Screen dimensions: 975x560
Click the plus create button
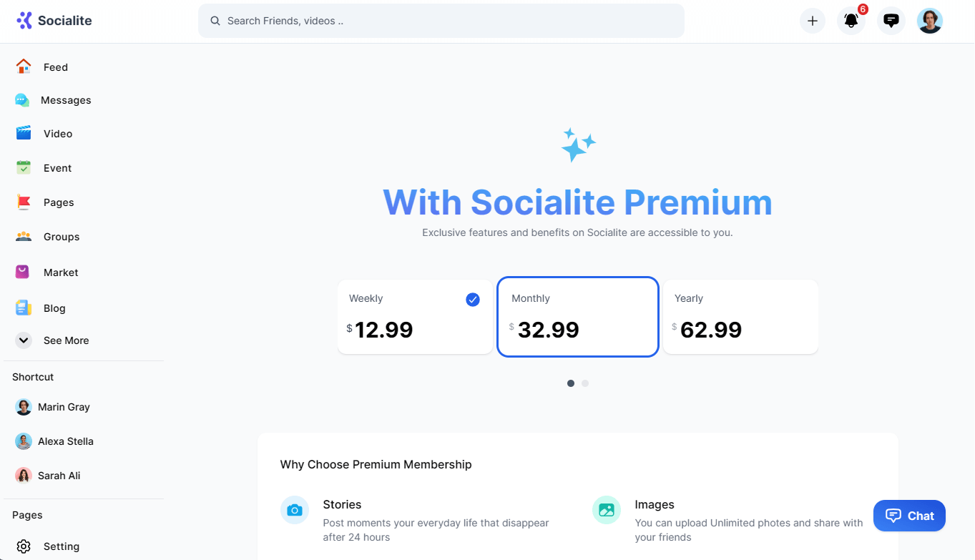click(812, 21)
